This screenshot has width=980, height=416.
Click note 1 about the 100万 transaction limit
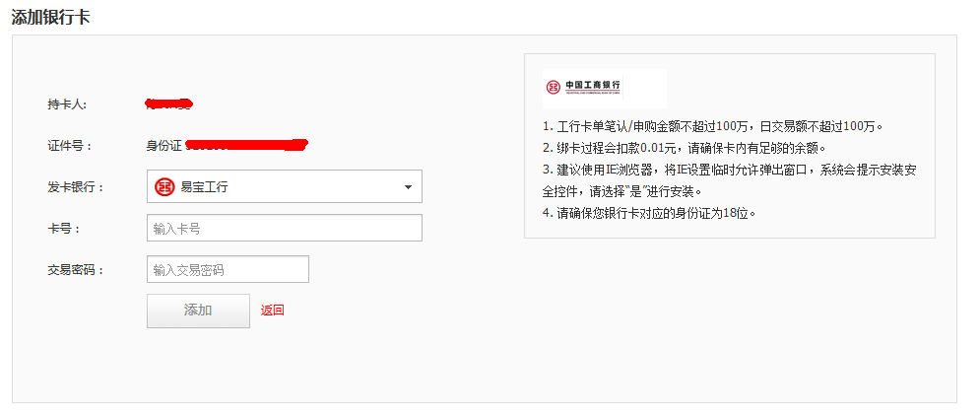pyautogui.click(x=712, y=126)
